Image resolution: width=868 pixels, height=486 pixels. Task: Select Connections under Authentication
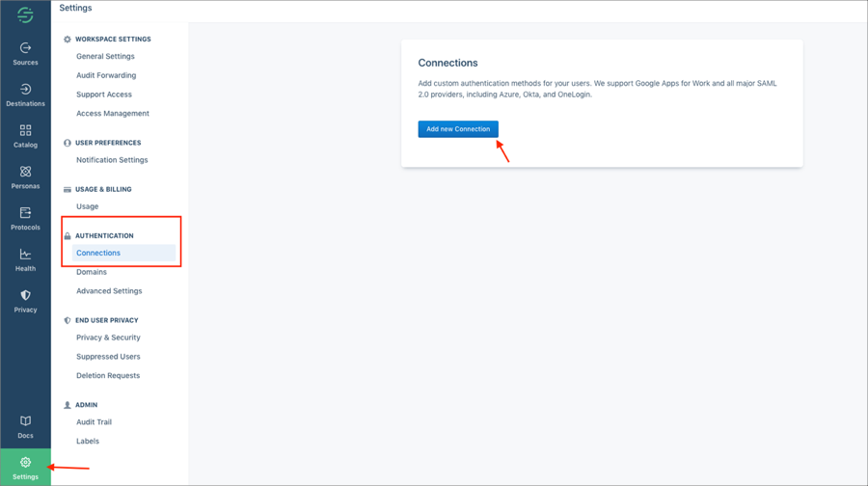[98, 254]
